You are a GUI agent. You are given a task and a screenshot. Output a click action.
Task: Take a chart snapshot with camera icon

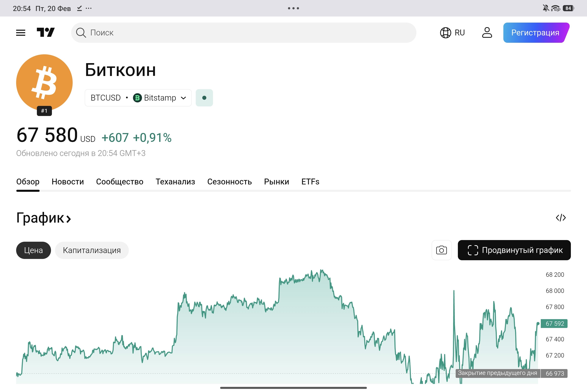click(441, 250)
